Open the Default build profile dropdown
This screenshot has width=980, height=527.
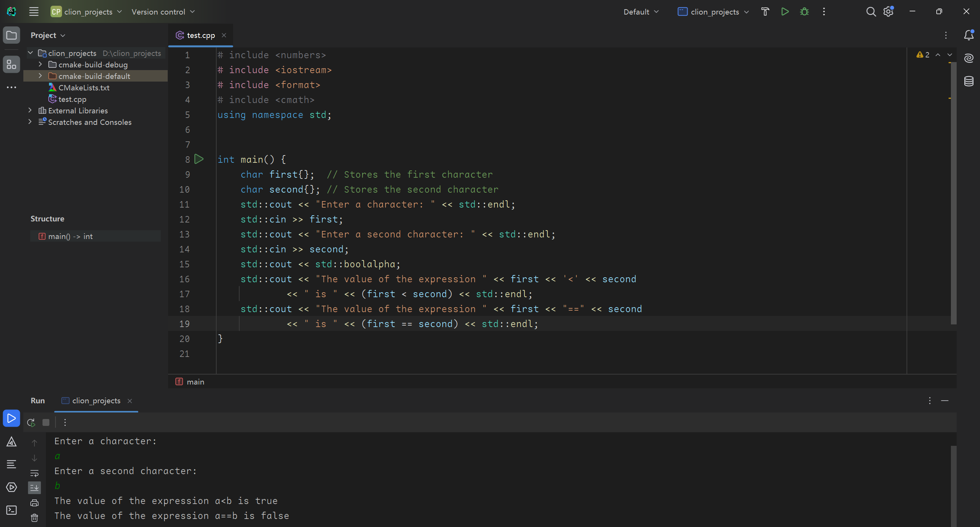pos(641,12)
